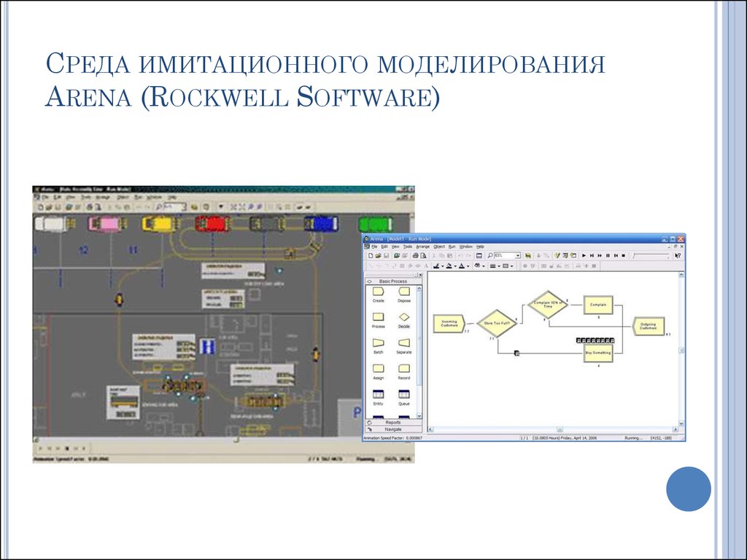The height and width of the screenshot is (560, 747).
Task: Select the Complain process box
Action: pyautogui.click(x=598, y=305)
